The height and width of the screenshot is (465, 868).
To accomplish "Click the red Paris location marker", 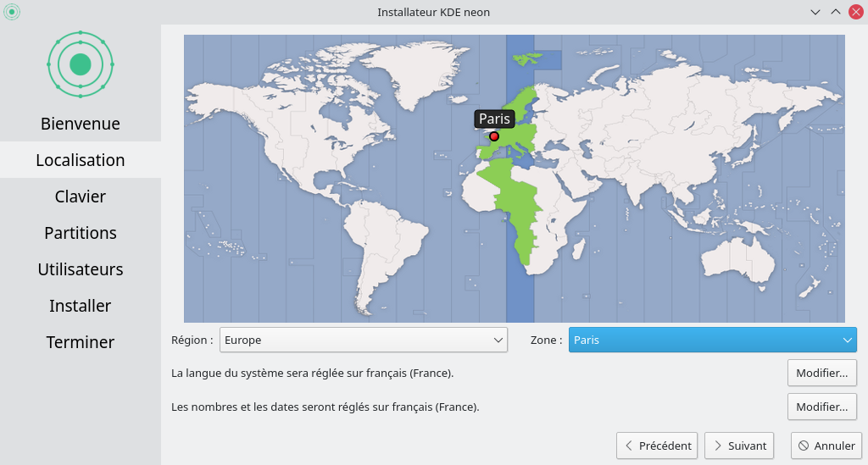I will [494, 136].
